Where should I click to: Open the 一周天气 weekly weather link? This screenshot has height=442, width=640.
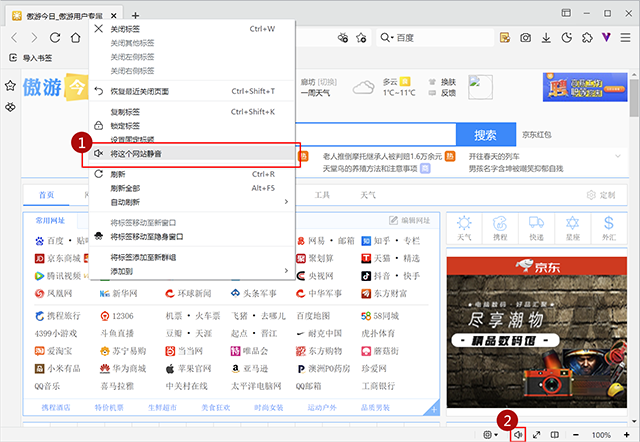315,93
